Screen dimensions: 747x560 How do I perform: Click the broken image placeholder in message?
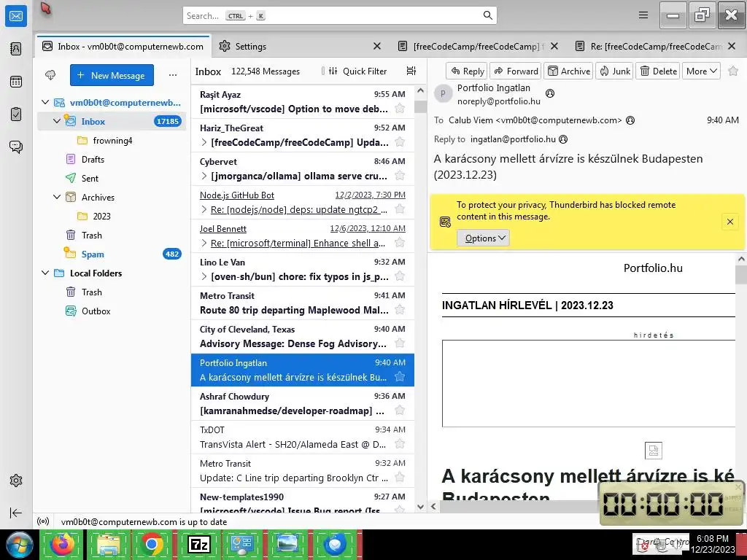(653, 451)
